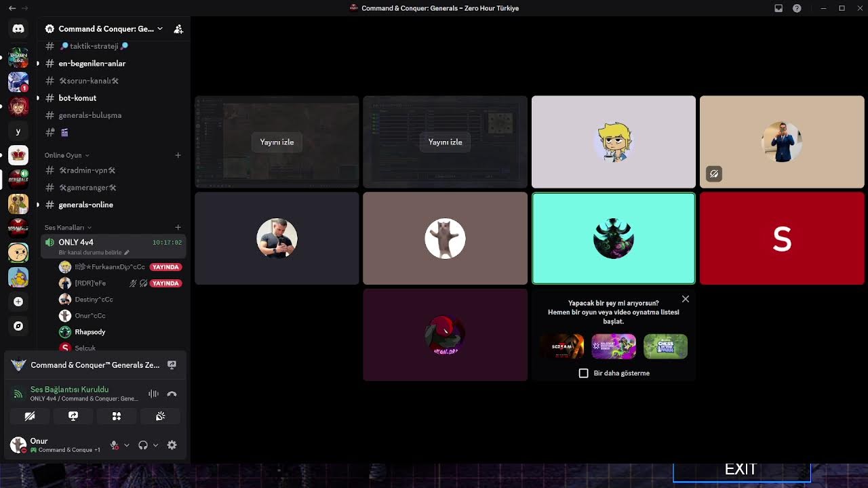
Task: Check the 'Bir daha gösterme' checkbox
Action: pyautogui.click(x=584, y=373)
